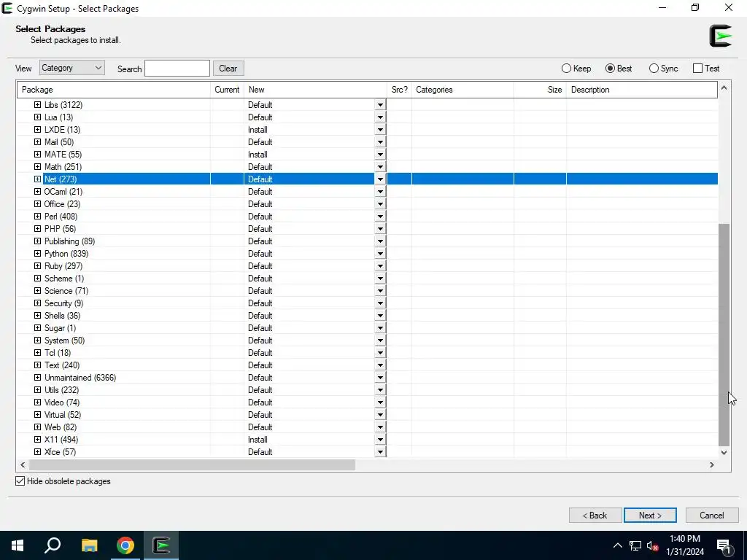Open the taskbar clock and date

pos(684,545)
